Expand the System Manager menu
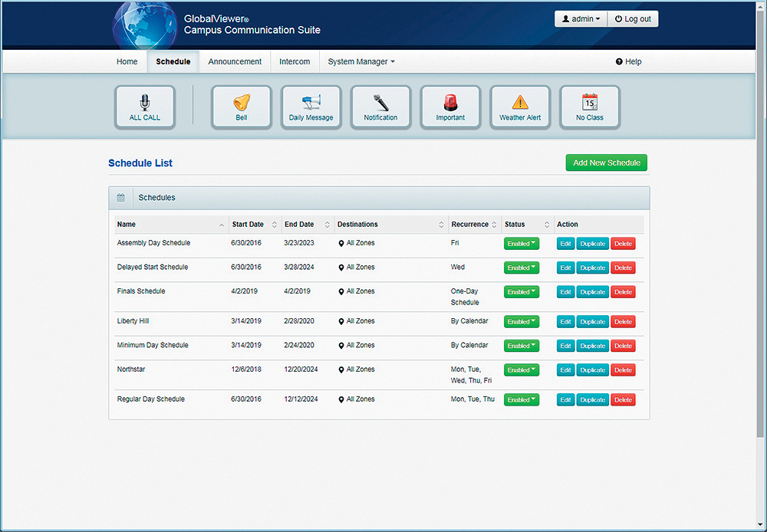 (x=360, y=61)
